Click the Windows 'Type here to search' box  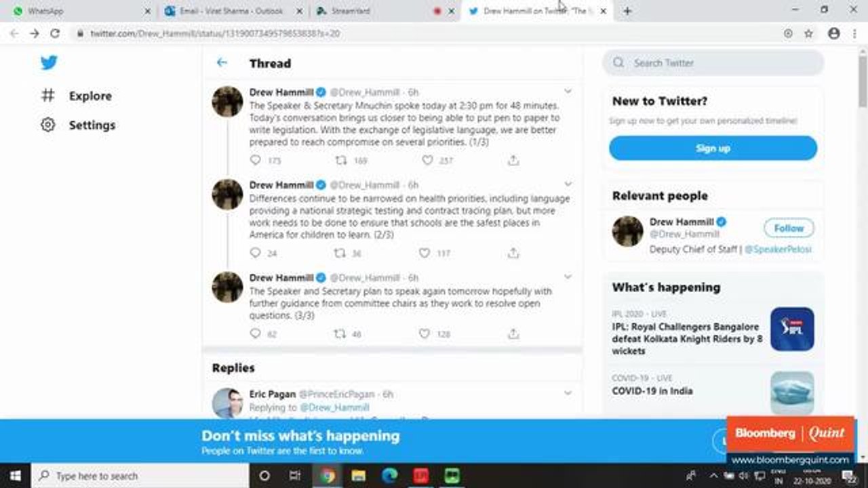(141, 476)
